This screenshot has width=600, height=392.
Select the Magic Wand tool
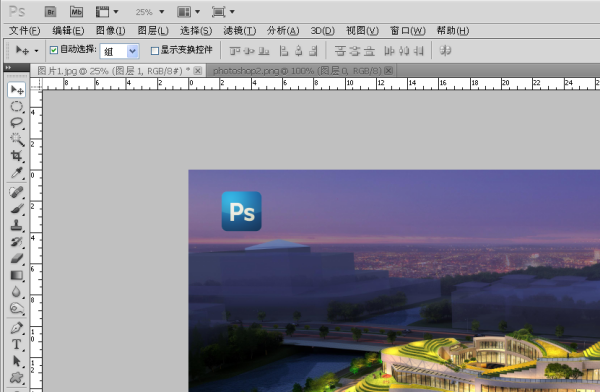[17, 139]
